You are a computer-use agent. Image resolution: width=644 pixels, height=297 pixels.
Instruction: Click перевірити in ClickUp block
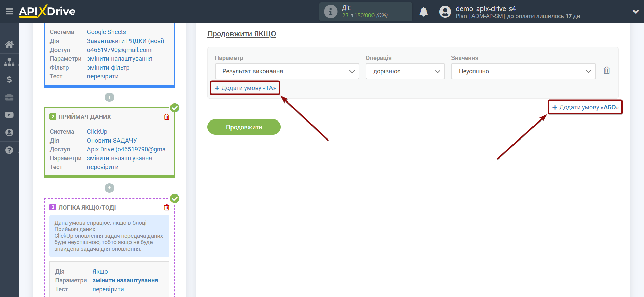pos(103,167)
